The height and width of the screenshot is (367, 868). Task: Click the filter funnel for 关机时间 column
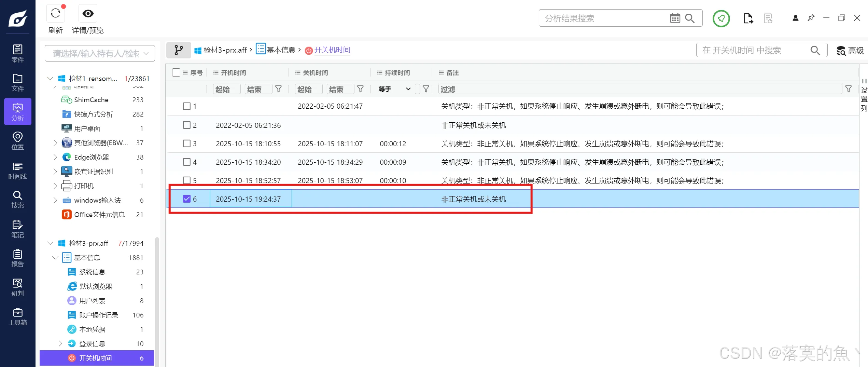point(361,89)
